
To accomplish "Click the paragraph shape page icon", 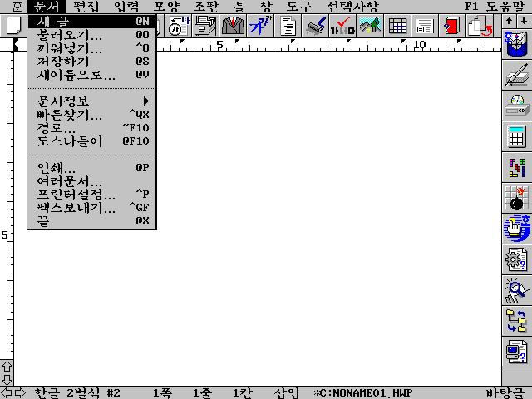I will point(288,26).
